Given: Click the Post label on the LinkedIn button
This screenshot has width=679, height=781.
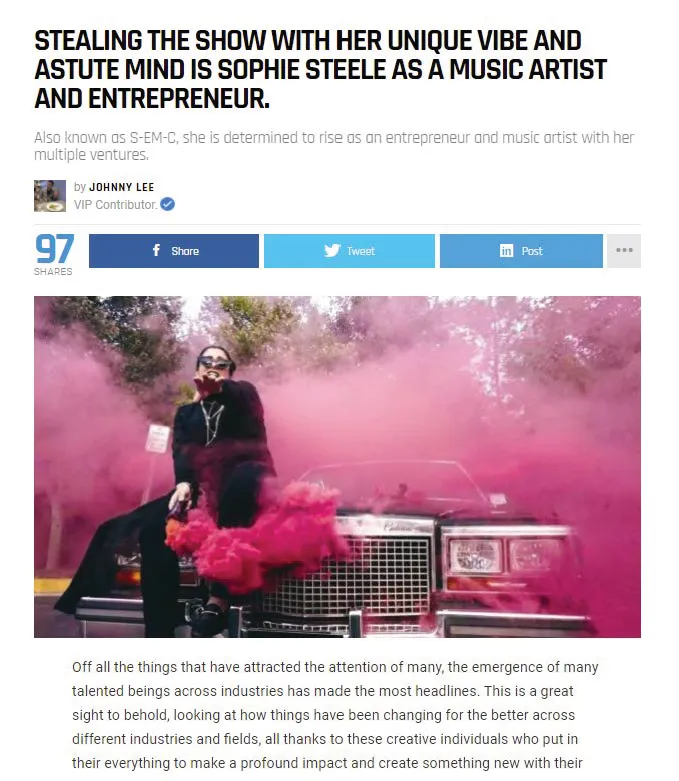Looking at the screenshot, I should click(x=532, y=251).
